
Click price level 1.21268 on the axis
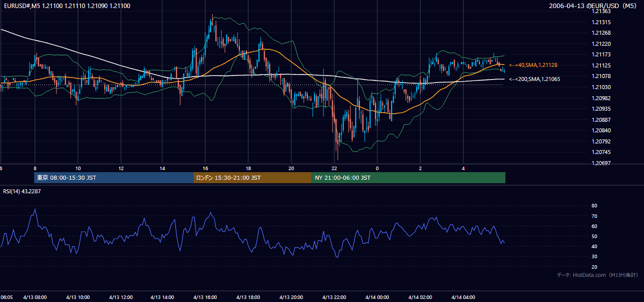click(x=602, y=33)
